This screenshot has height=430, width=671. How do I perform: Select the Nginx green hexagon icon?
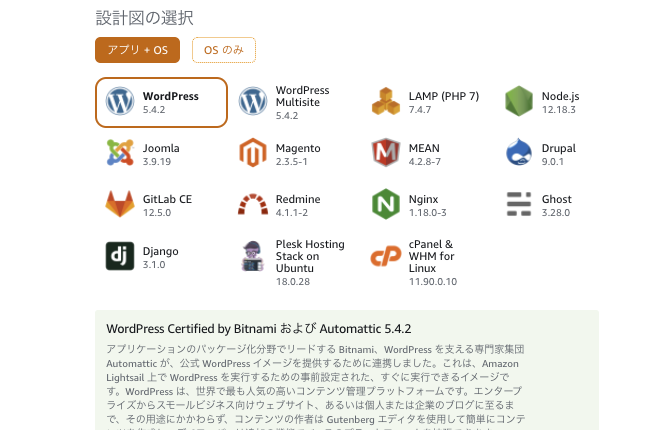(386, 204)
